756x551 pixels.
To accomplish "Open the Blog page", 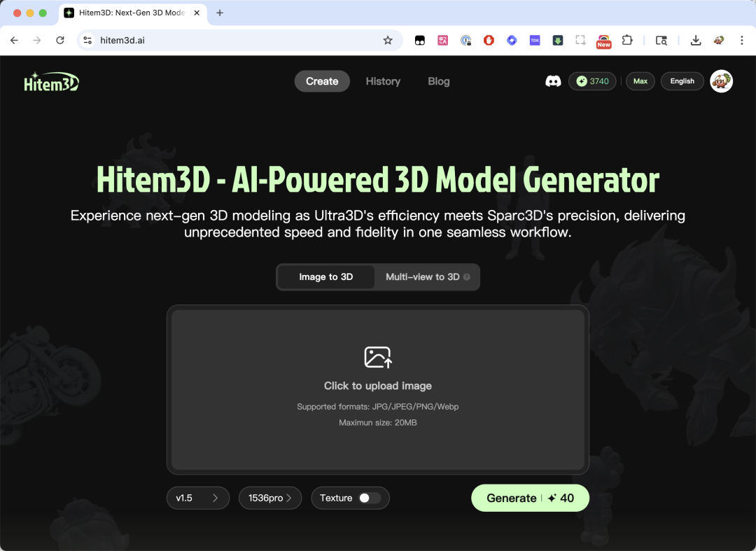I will click(439, 81).
